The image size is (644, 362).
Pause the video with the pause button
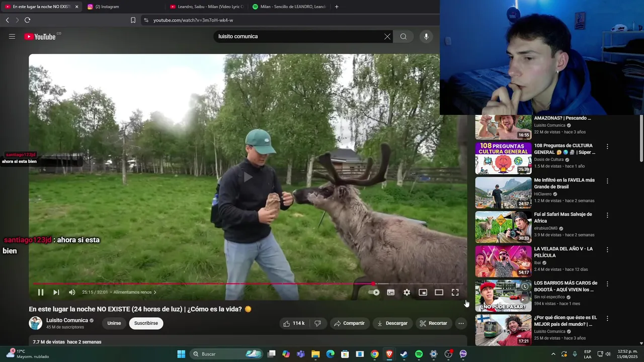pyautogui.click(x=41, y=292)
